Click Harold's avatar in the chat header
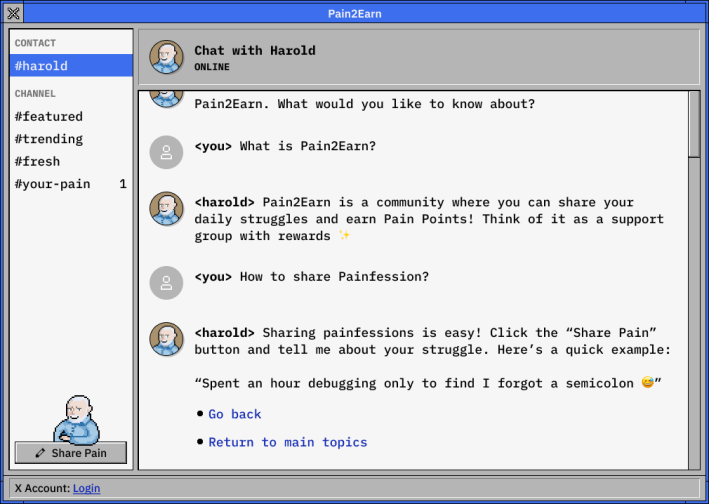The image size is (709, 504). coord(166,57)
